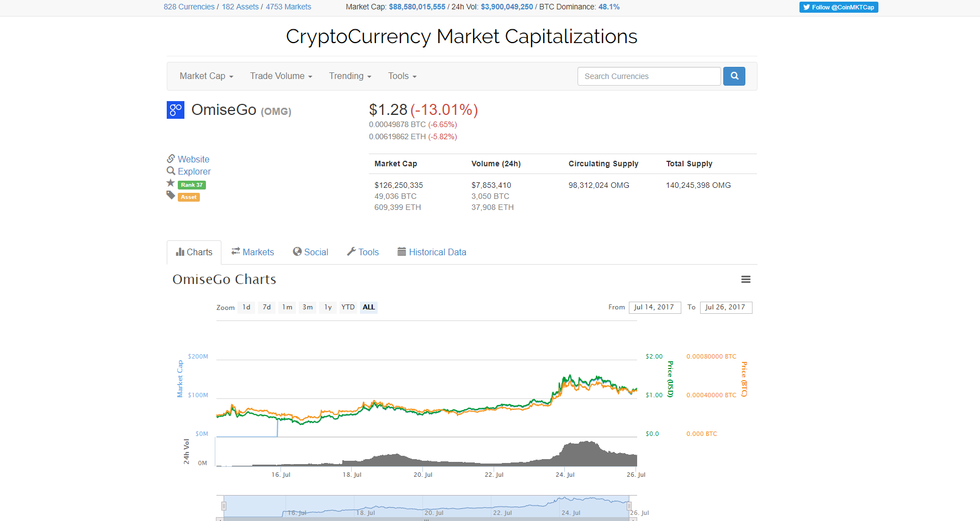Image resolution: width=980 pixels, height=521 pixels.
Task: Click the star icon beside Rank 37
Action: click(171, 183)
